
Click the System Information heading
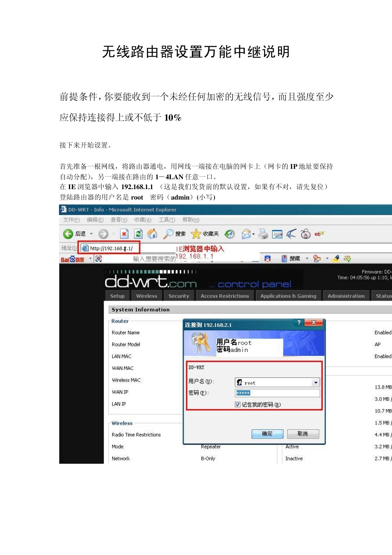click(141, 310)
